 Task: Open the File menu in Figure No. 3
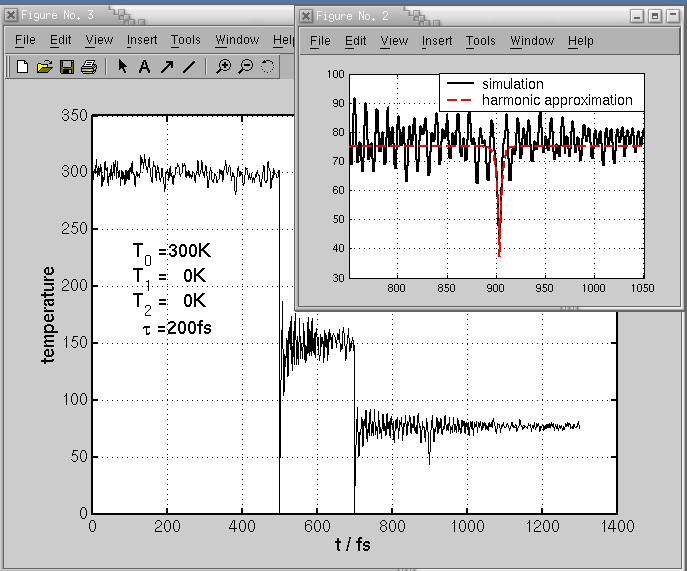(x=25, y=40)
